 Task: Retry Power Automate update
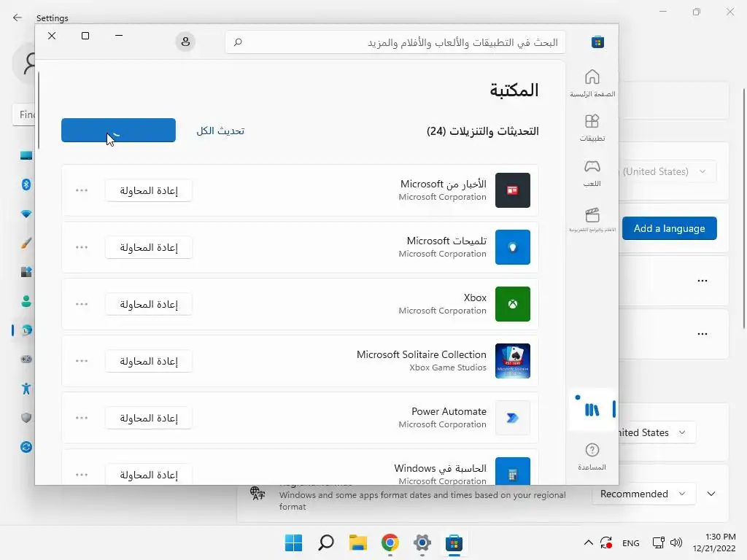coord(149,418)
